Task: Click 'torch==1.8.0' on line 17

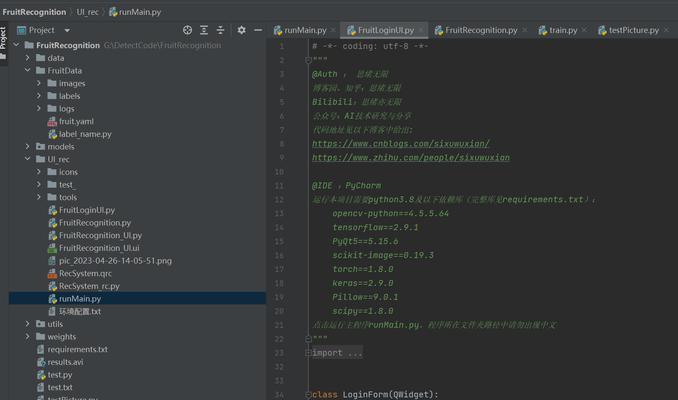Action: (363, 269)
